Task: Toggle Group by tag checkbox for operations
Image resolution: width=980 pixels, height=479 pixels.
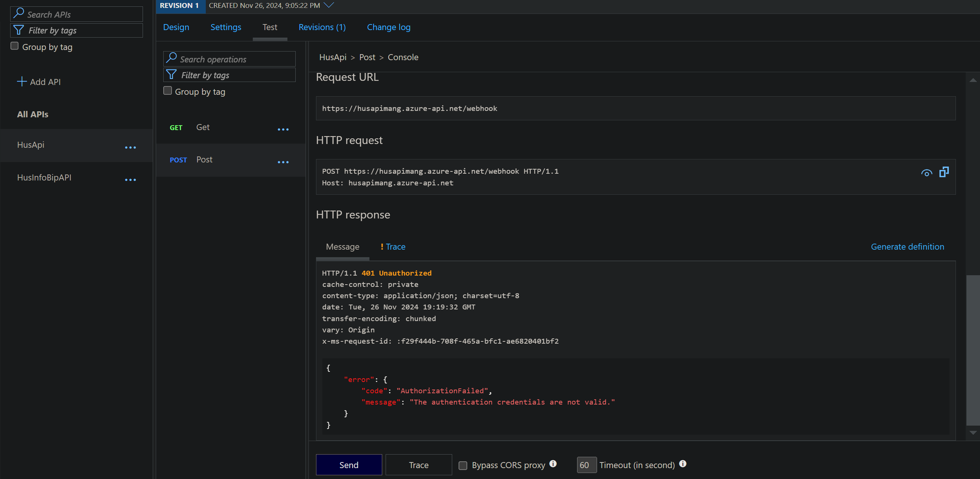Action: (167, 91)
